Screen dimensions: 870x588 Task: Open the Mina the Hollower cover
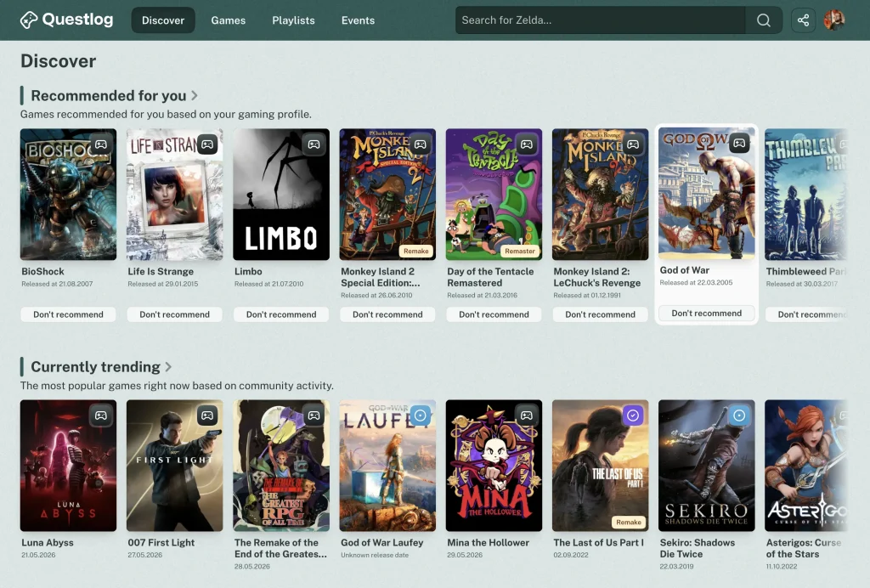point(494,466)
